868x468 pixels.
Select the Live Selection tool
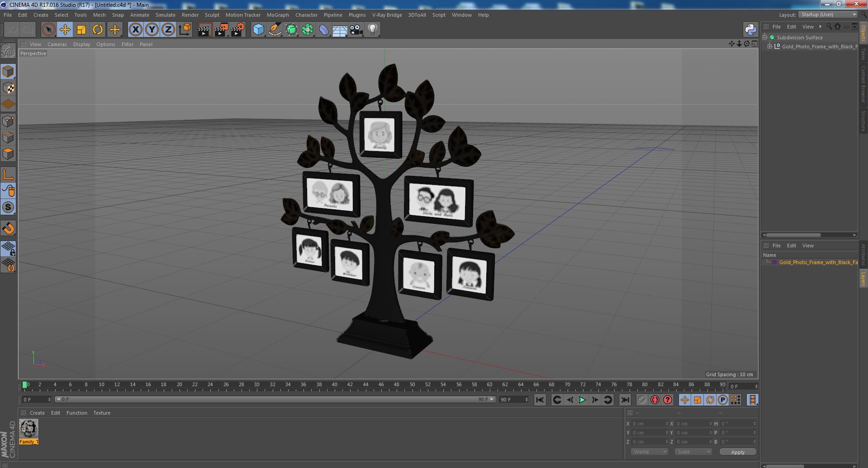[48, 30]
